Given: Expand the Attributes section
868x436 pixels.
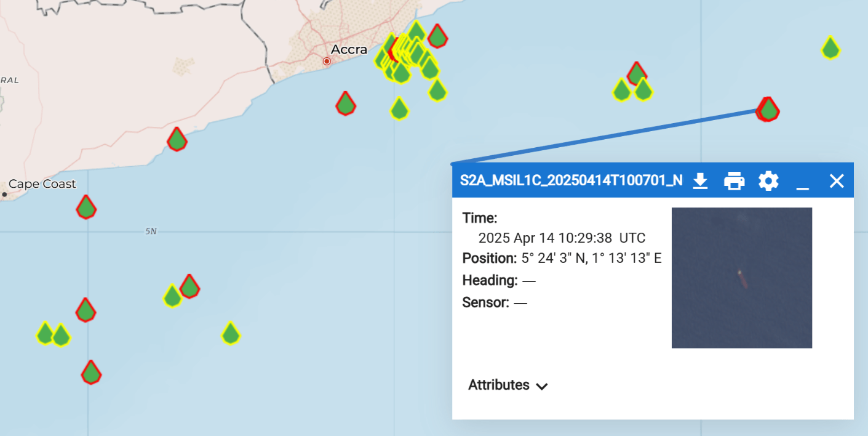Looking at the screenshot, I should (508, 386).
